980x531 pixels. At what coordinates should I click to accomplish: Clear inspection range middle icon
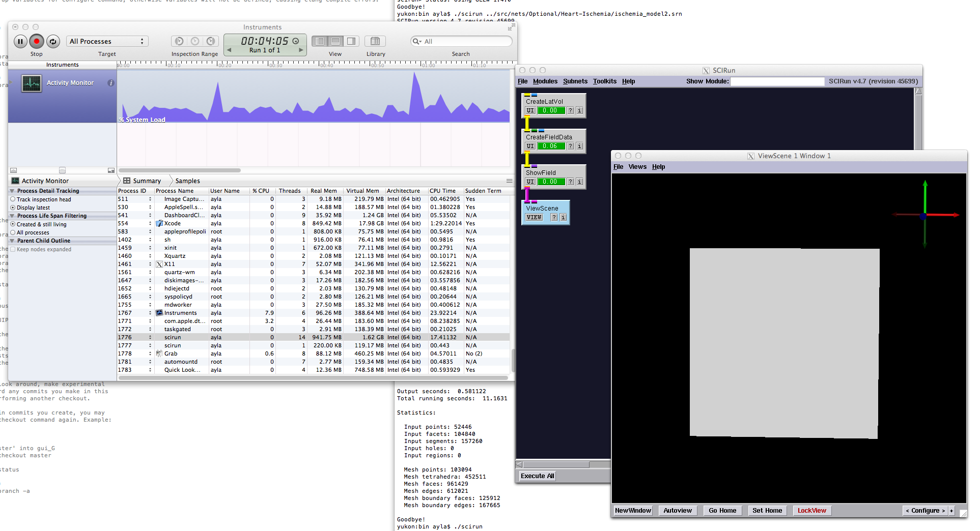[195, 41]
